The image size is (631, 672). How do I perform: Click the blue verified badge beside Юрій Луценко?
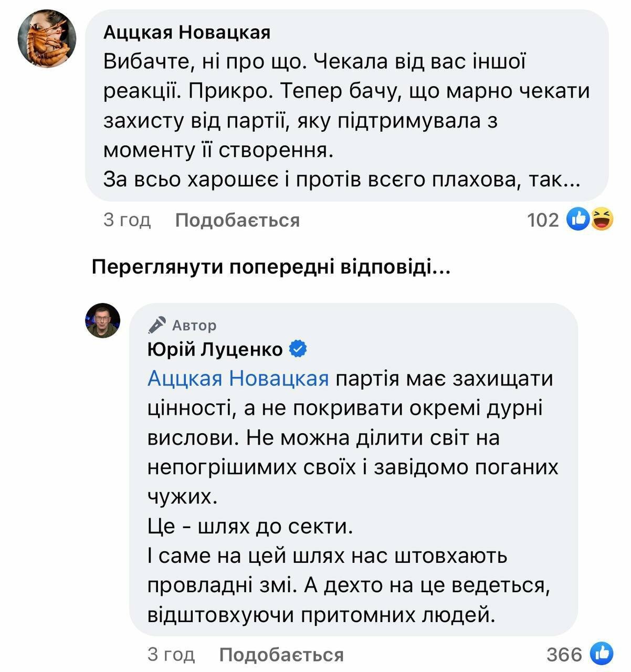[x=298, y=349]
